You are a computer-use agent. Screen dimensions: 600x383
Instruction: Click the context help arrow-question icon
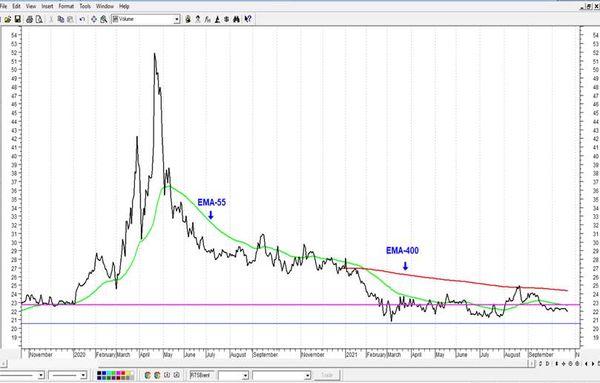[x=248, y=19]
